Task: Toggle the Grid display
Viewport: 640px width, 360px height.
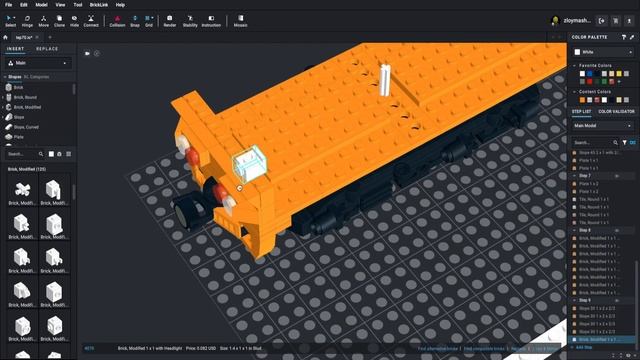Action: point(149,21)
